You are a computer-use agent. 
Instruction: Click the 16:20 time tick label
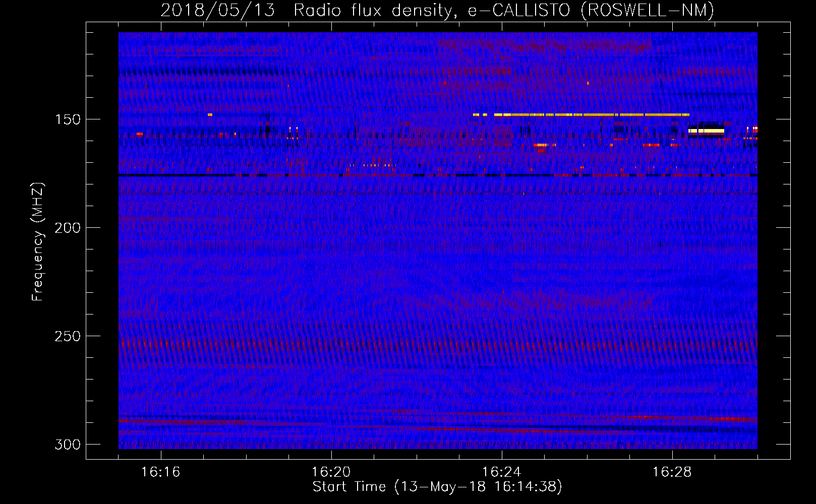point(331,472)
